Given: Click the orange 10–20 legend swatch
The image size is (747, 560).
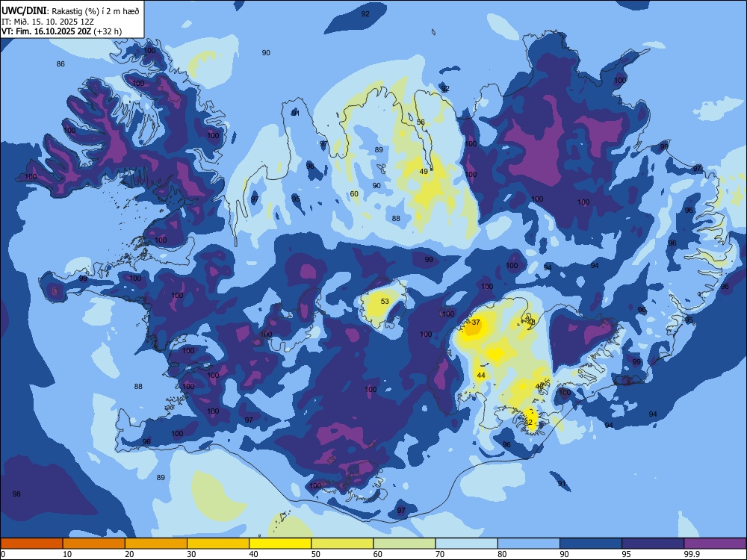Looking at the screenshot, I should pyautogui.click(x=94, y=544).
